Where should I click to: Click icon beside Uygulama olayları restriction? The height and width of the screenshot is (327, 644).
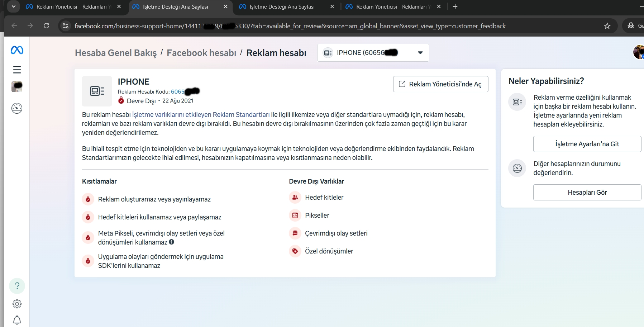click(x=88, y=261)
